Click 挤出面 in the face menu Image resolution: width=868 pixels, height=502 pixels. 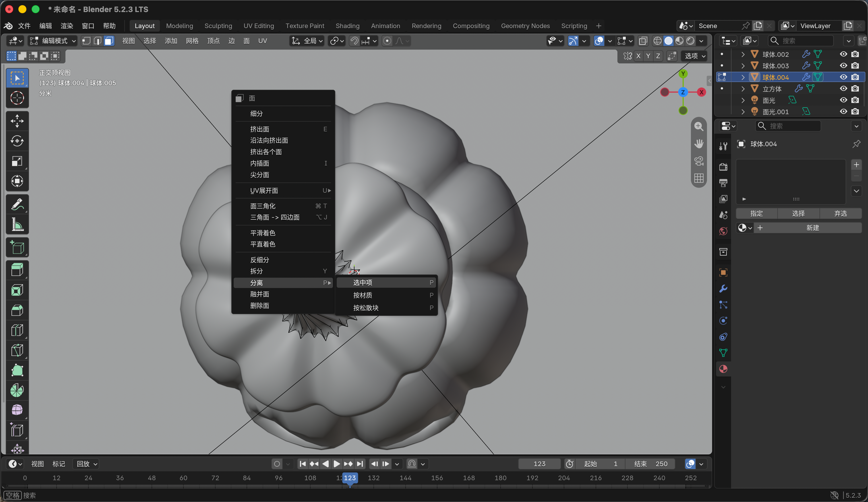283,129
